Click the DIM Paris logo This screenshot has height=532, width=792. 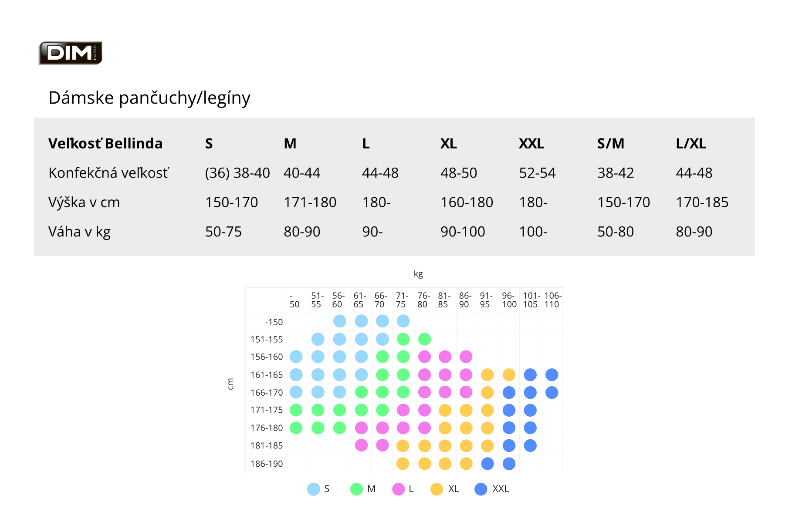(71, 53)
